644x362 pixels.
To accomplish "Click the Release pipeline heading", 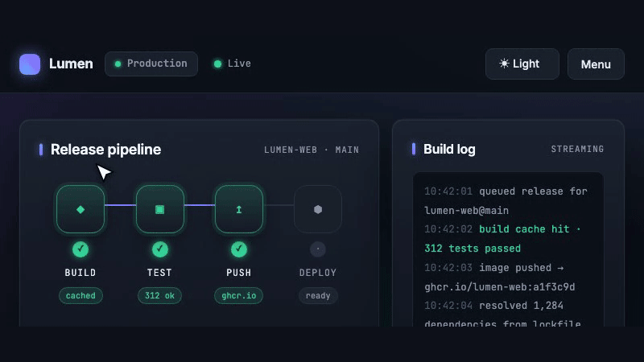I will click(x=105, y=150).
